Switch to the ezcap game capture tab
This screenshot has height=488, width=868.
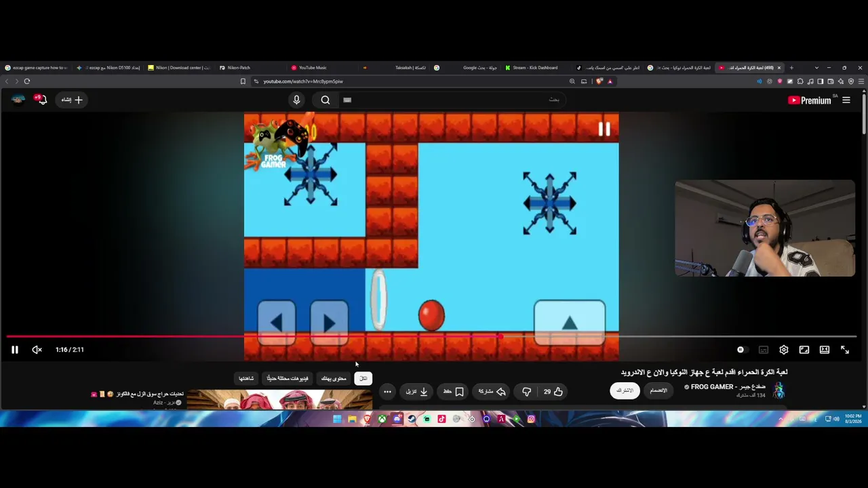37,68
